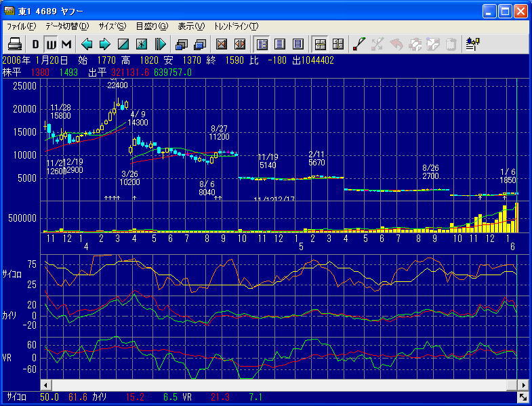This screenshot has height=406, width=532.
Task: Click the カイリ indicator label
Action: tap(9, 314)
